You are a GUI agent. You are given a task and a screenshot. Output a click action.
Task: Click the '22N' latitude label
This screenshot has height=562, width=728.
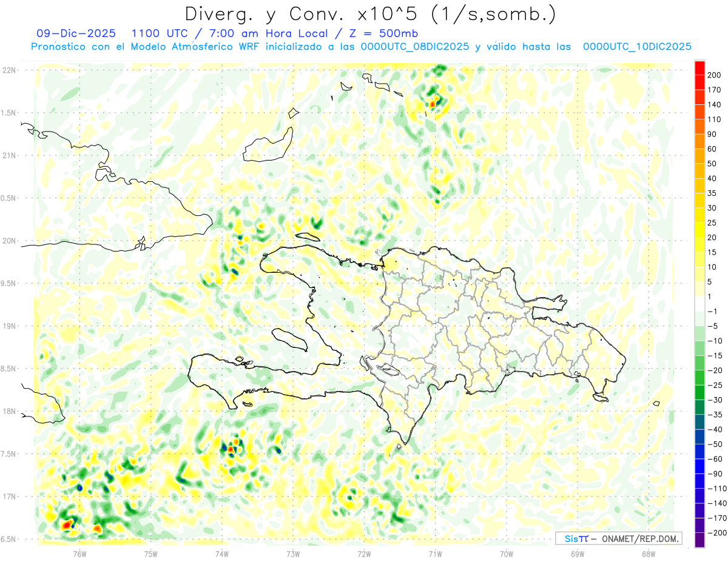pyautogui.click(x=9, y=70)
